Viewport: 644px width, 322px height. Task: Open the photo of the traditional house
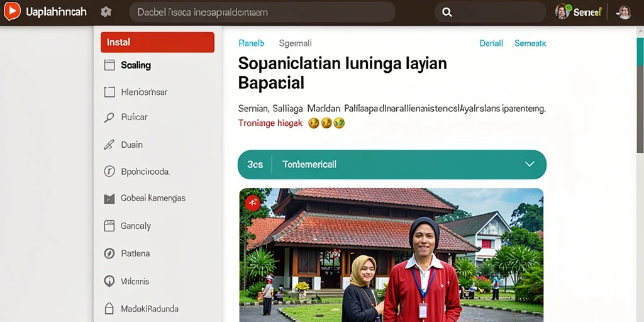(x=391, y=255)
